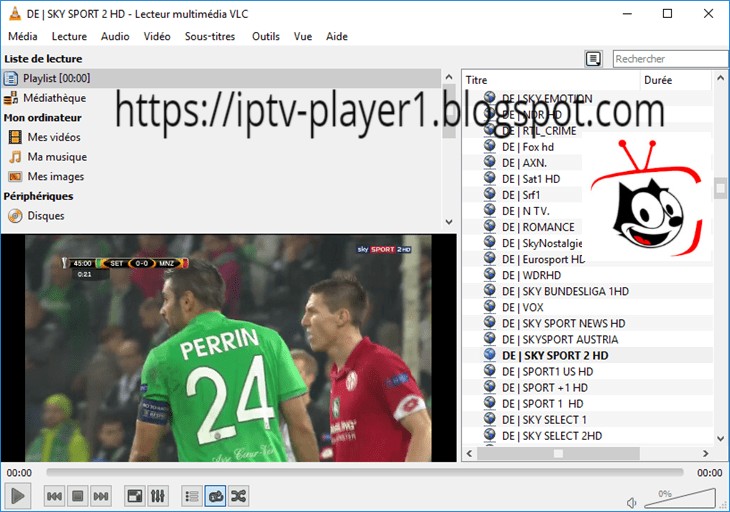Select DE | AXN. channel

525,163
